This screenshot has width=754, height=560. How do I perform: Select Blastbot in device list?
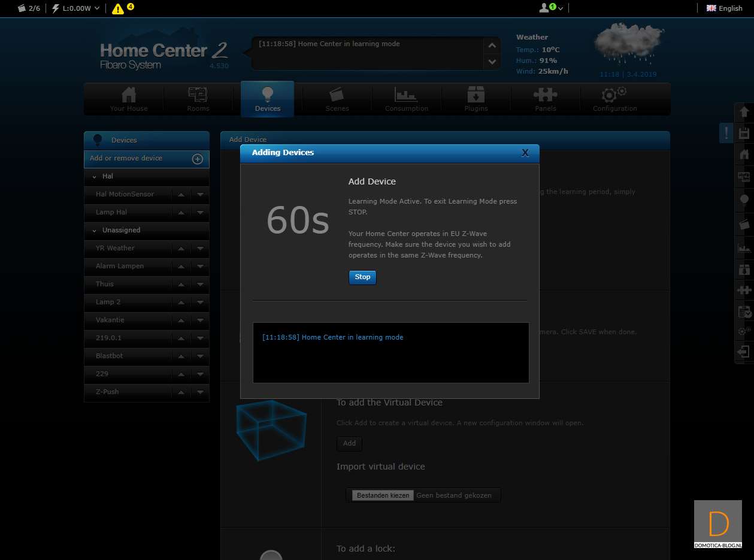[109, 356]
